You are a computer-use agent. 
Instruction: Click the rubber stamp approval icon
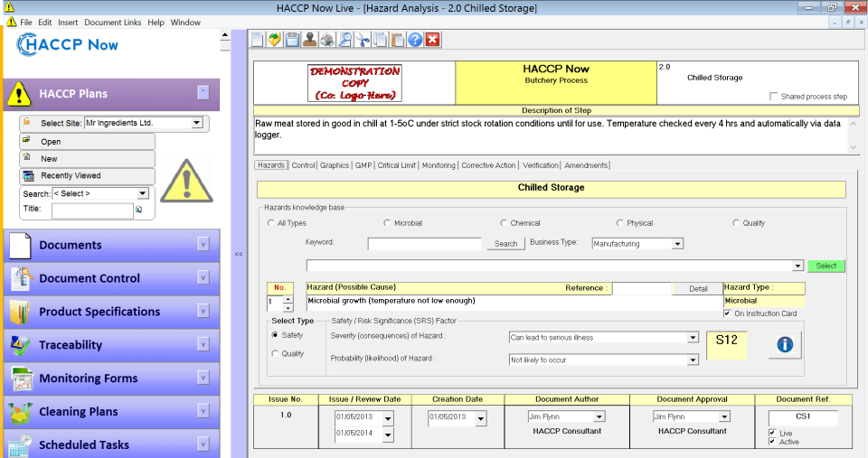click(310, 40)
